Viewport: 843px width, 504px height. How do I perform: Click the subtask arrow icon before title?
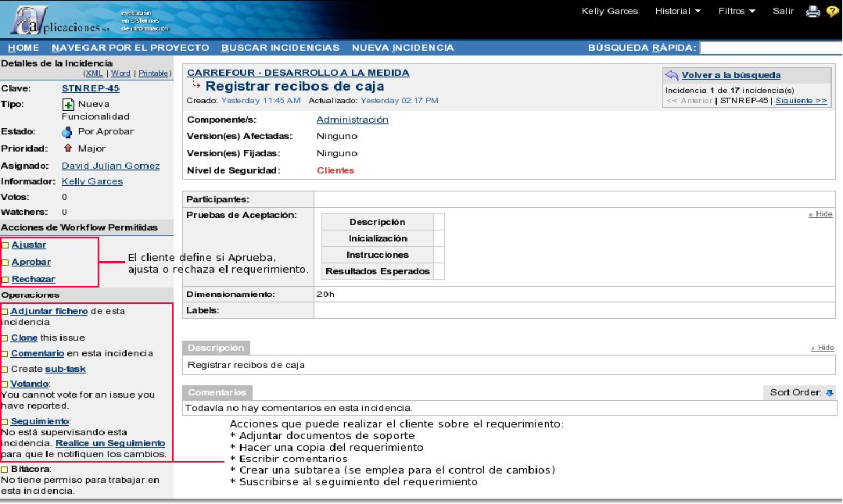(196, 84)
